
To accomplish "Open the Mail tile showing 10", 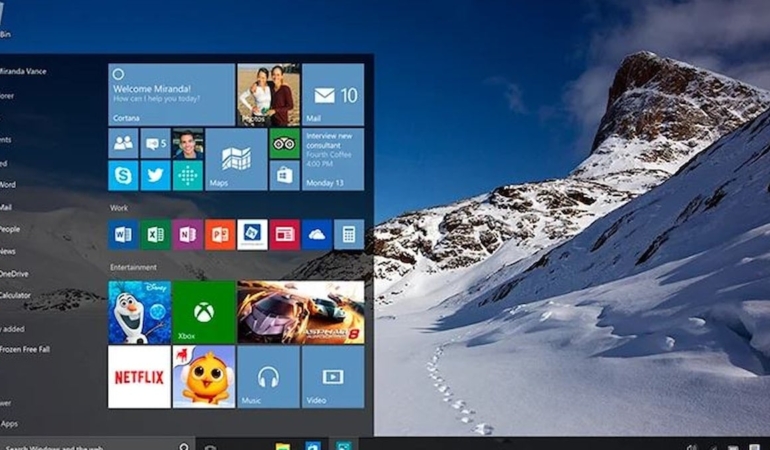I will coord(333,94).
